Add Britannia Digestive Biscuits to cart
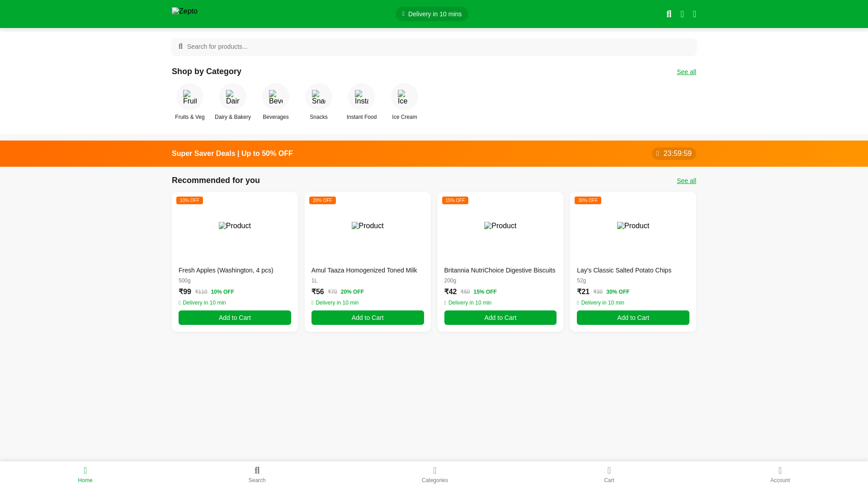The image size is (868, 488). point(500,318)
